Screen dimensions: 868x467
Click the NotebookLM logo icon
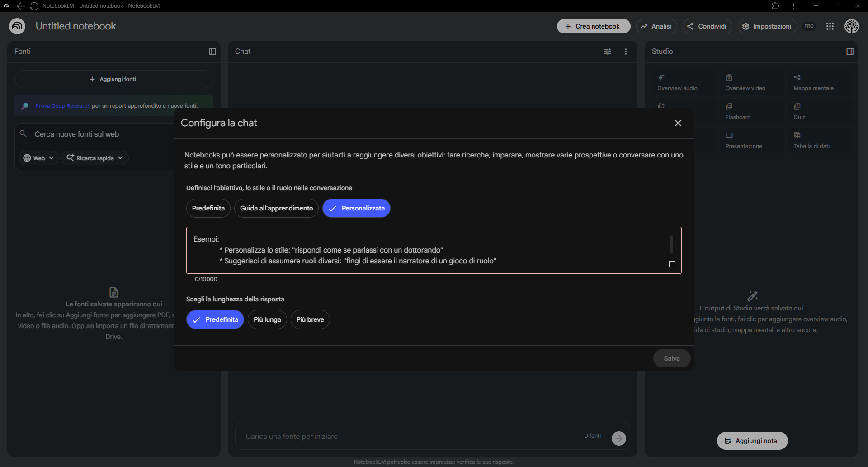coord(17,26)
